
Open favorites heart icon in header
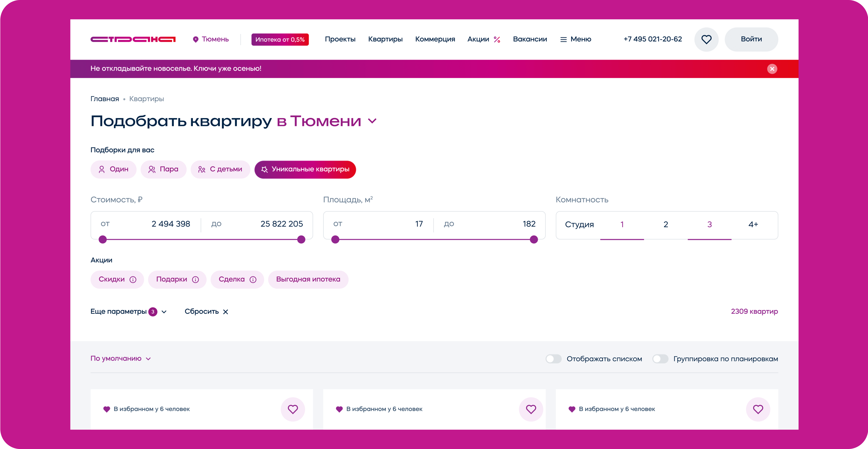coord(706,39)
